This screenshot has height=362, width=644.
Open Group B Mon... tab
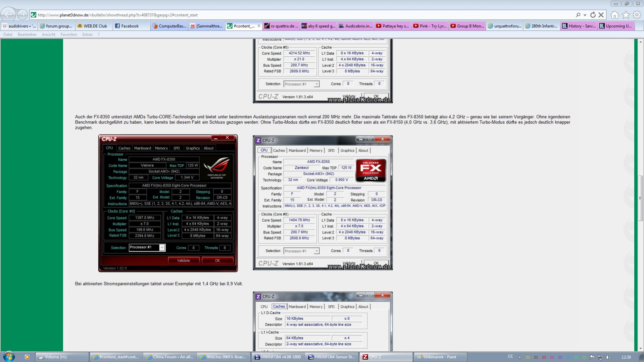tap(467, 26)
